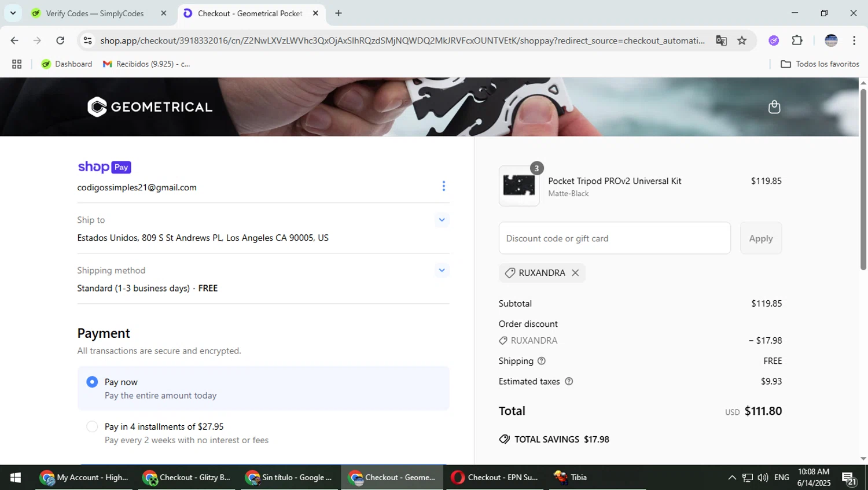Click the Pocket Tripod product thumbnail

[x=519, y=186]
